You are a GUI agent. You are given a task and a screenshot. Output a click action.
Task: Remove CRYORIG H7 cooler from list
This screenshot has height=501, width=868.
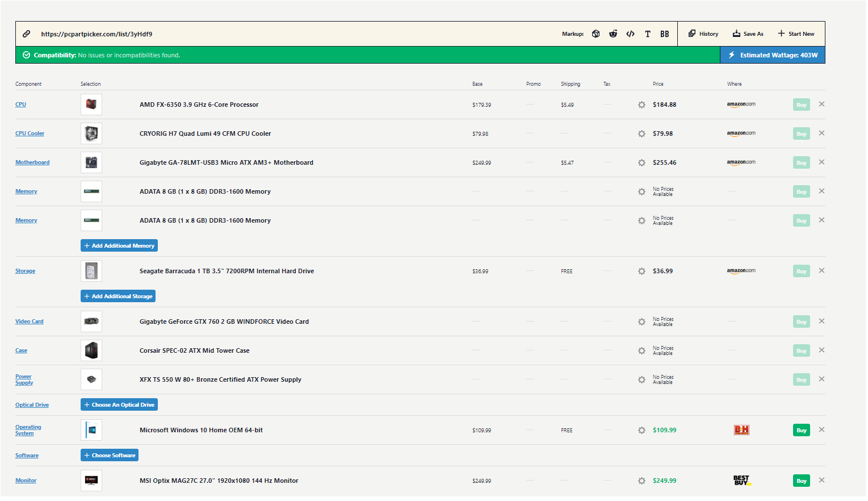click(821, 133)
